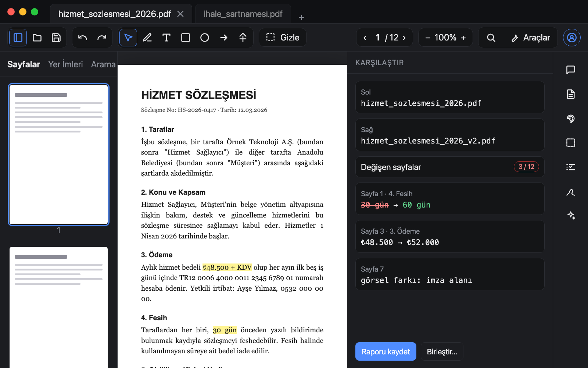Click the 3 / 12 changed pages badge
This screenshot has height=368, width=588.
(x=526, y=167)
